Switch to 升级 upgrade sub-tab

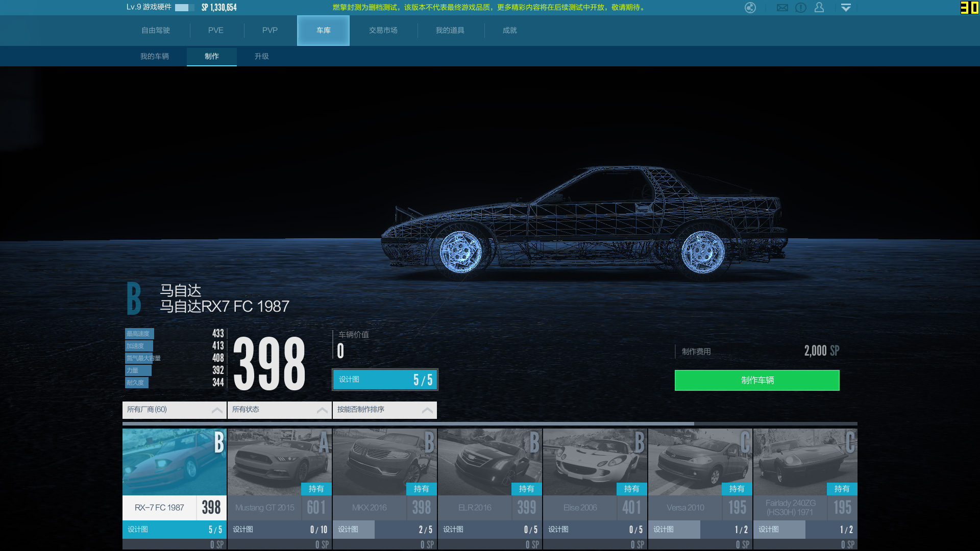(x=262, y=57)
